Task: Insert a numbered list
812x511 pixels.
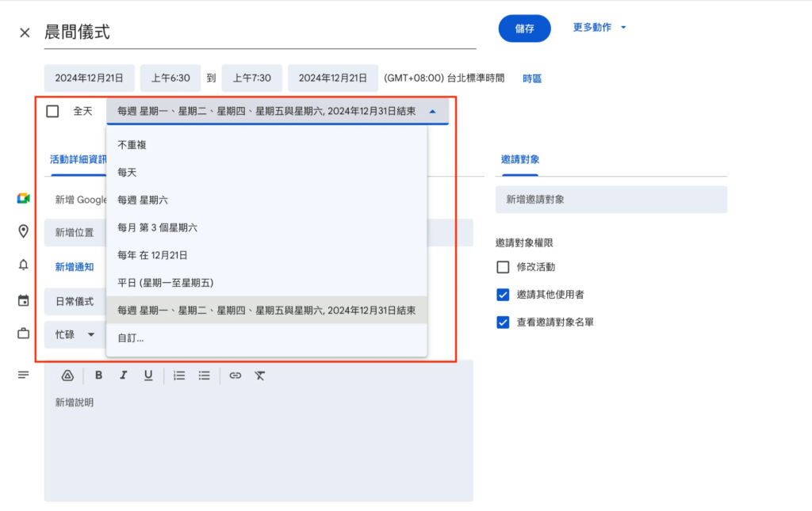Action: point(179,376)
